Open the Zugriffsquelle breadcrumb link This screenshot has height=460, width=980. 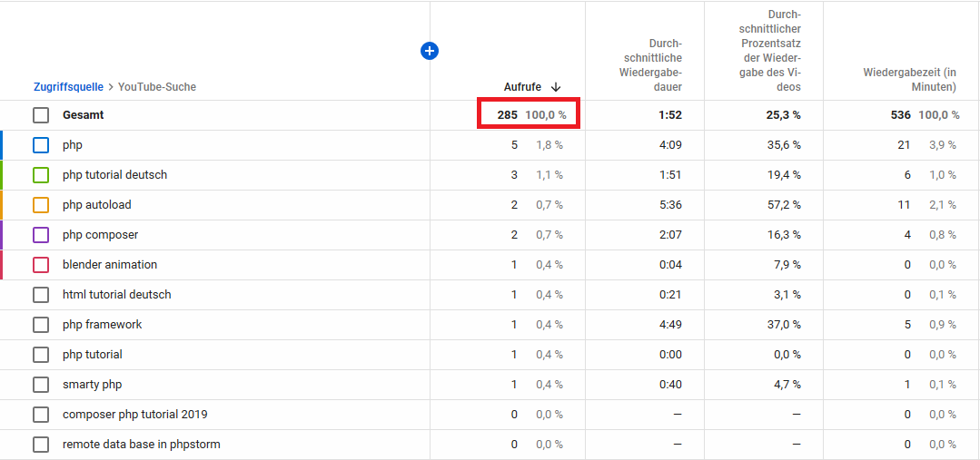[x=68, y=87]
